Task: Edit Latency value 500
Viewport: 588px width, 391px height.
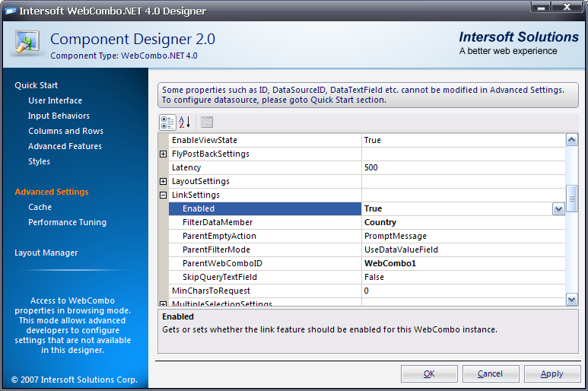Action: (463, 167)
